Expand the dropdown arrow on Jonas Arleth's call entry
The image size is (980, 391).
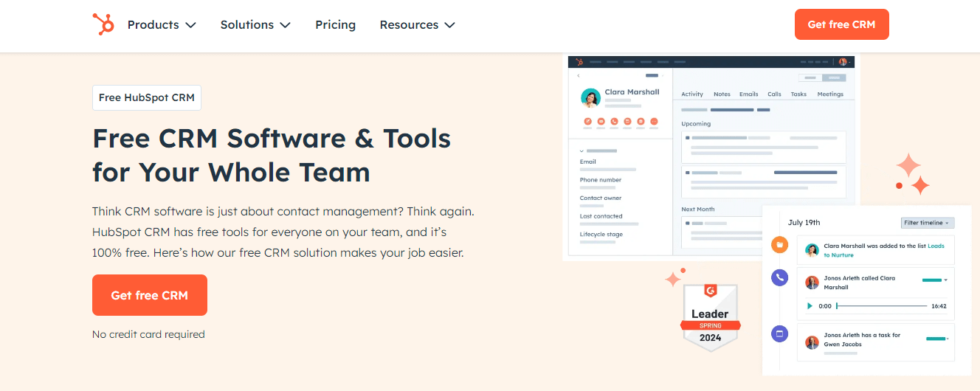pos(946,280)
